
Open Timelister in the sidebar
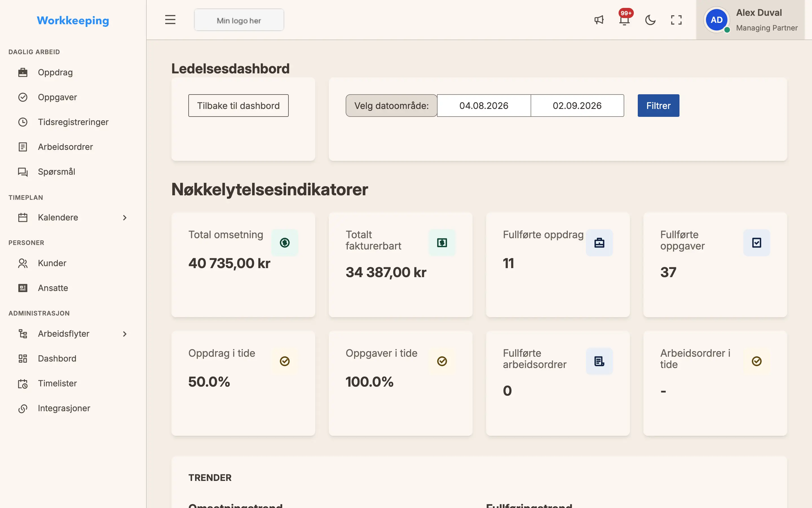58,383
